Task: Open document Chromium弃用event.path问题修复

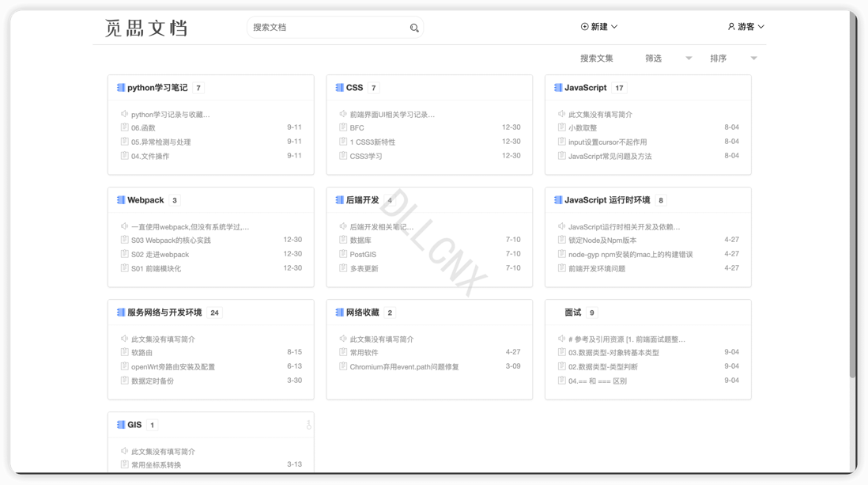Action: tap(404, 367)
